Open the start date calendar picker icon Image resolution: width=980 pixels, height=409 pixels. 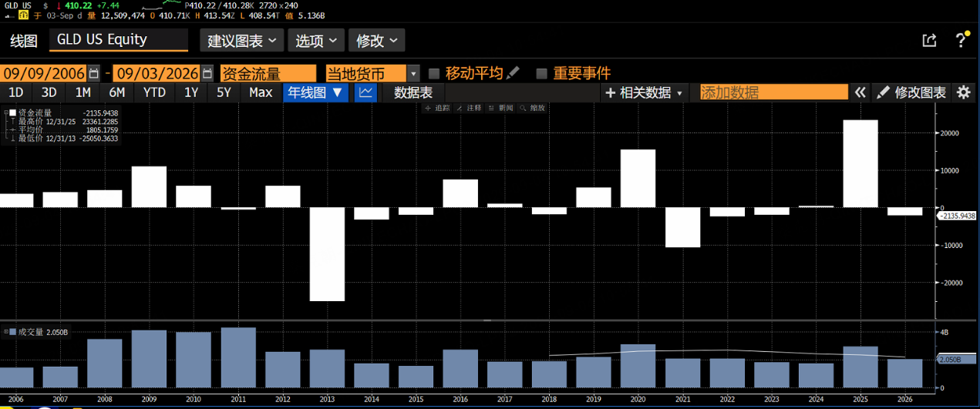(x=94, y=73)
